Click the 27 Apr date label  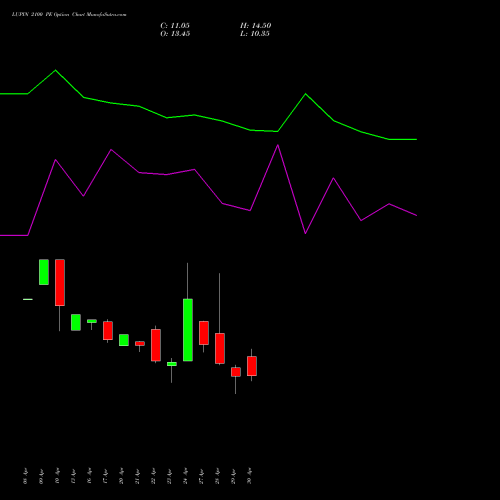(202, 476)
